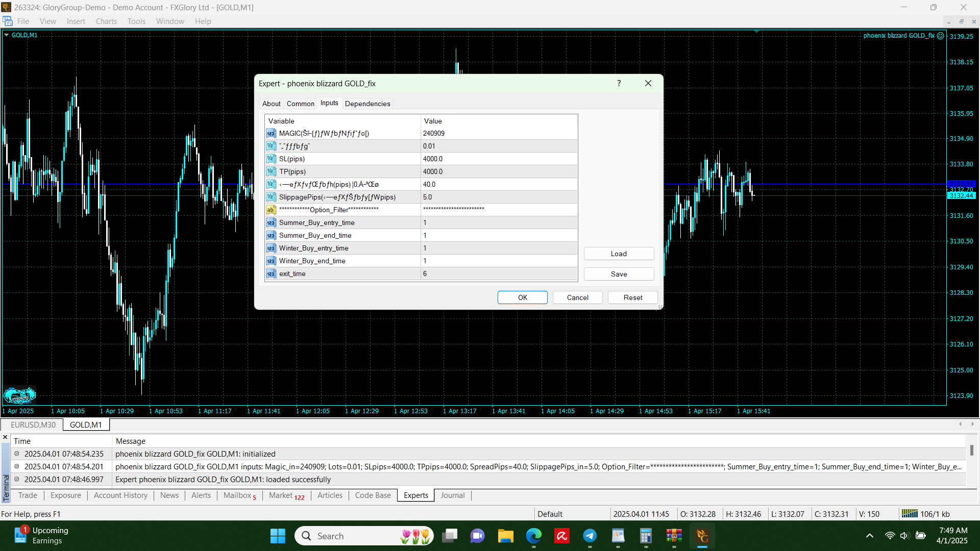Click the SL(pips) double type icon
This screenshot has height=551, width=980.
(271, 159)
